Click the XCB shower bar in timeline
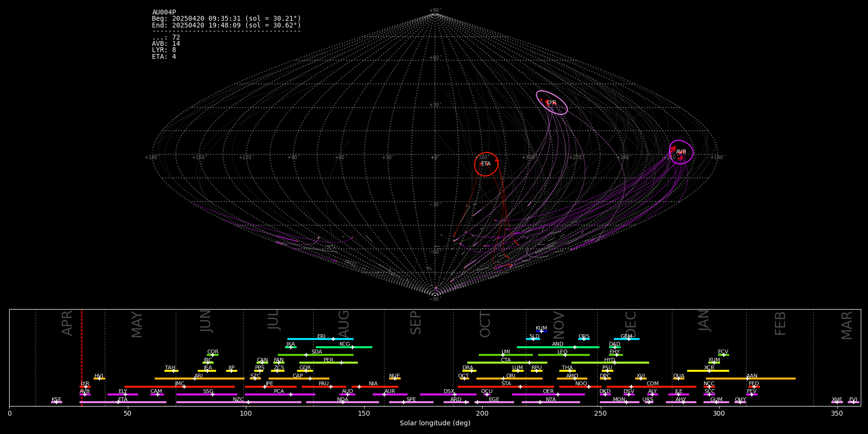The image size is (868, 434). pos(708,371)
